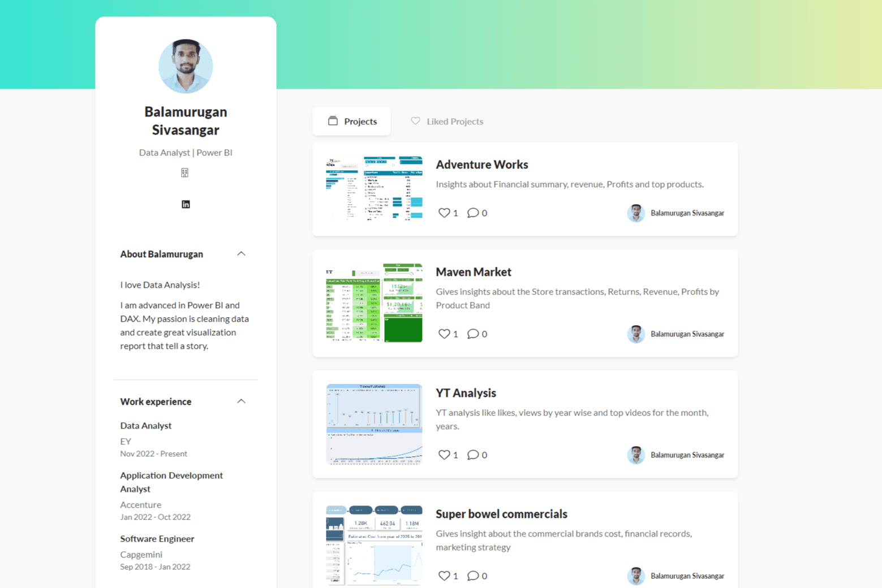This screenshot has height=588, width=882.
Task: Click the 'Accenture' company name
Action: click(140, 505)
